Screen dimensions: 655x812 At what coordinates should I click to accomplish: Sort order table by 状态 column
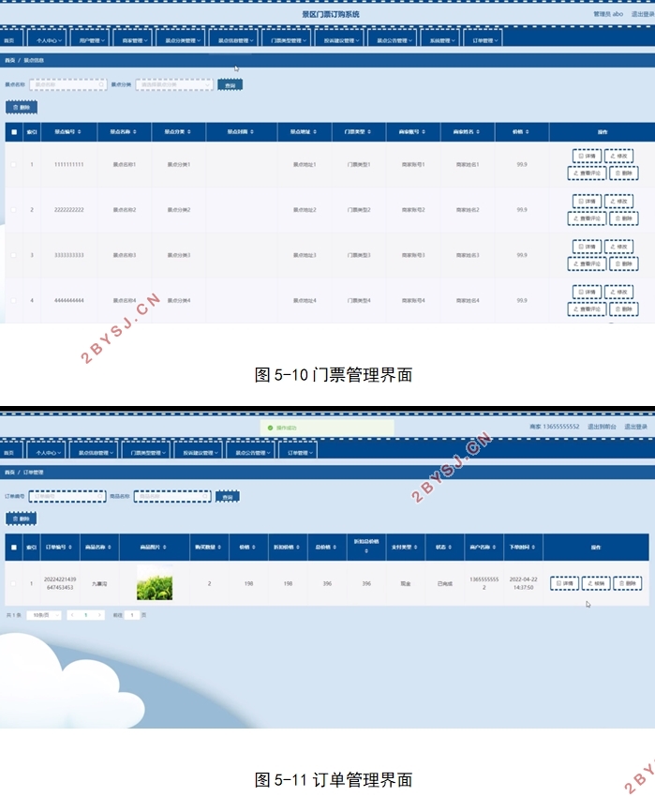coord(450,548)
